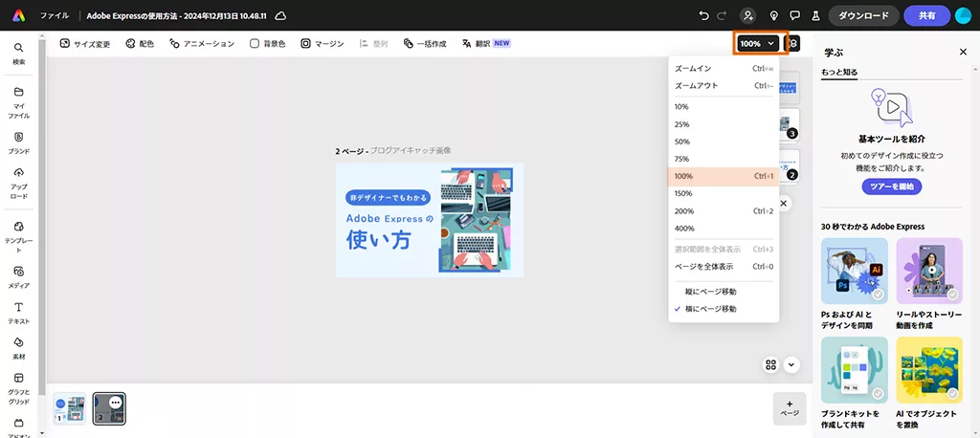Open the ファイル menu

(55, 15)
